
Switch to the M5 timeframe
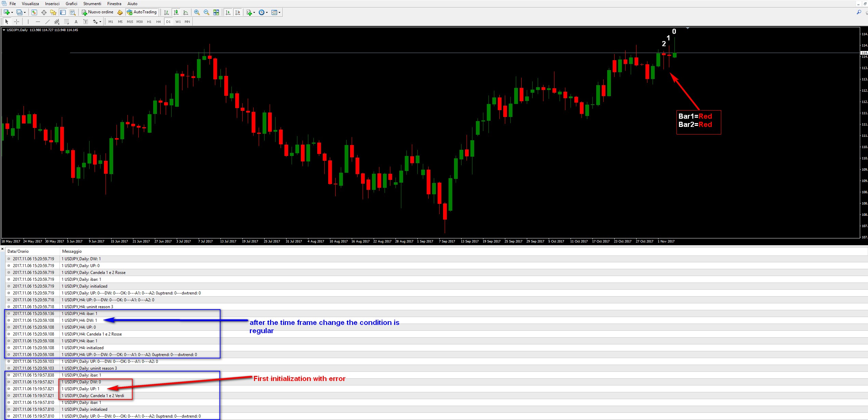(x=120, y=22)
